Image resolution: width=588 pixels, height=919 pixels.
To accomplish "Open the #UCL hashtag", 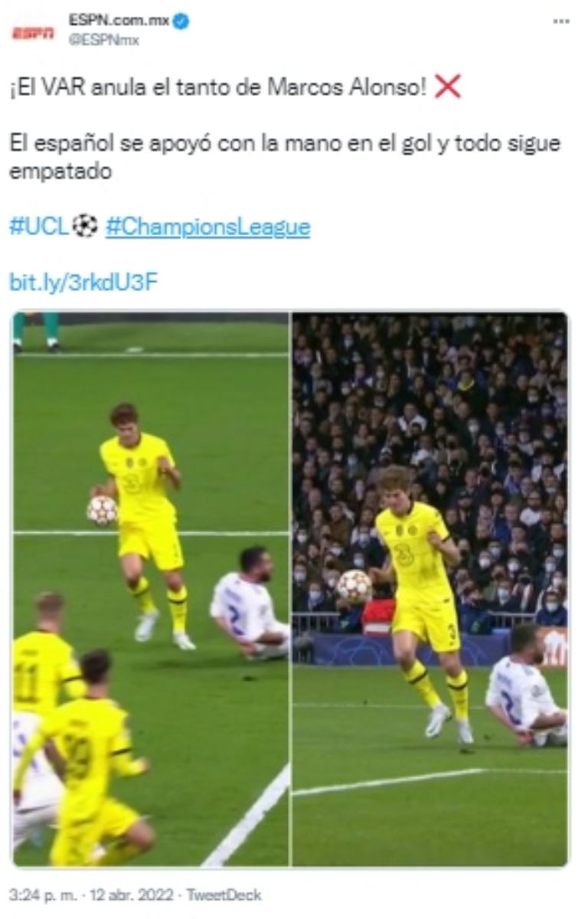I will point(40,227).
